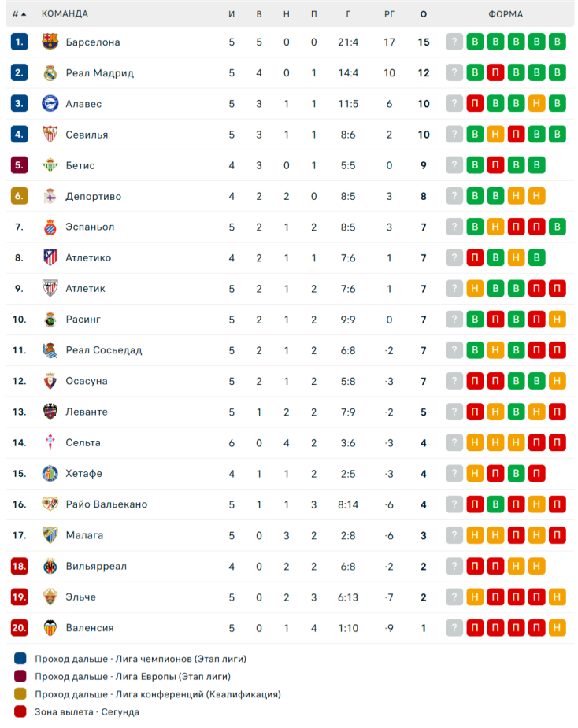This screenshot has width=578, height=728.
Task: Click the Atlético Madrid shield icon
Action: click(50, 257)
